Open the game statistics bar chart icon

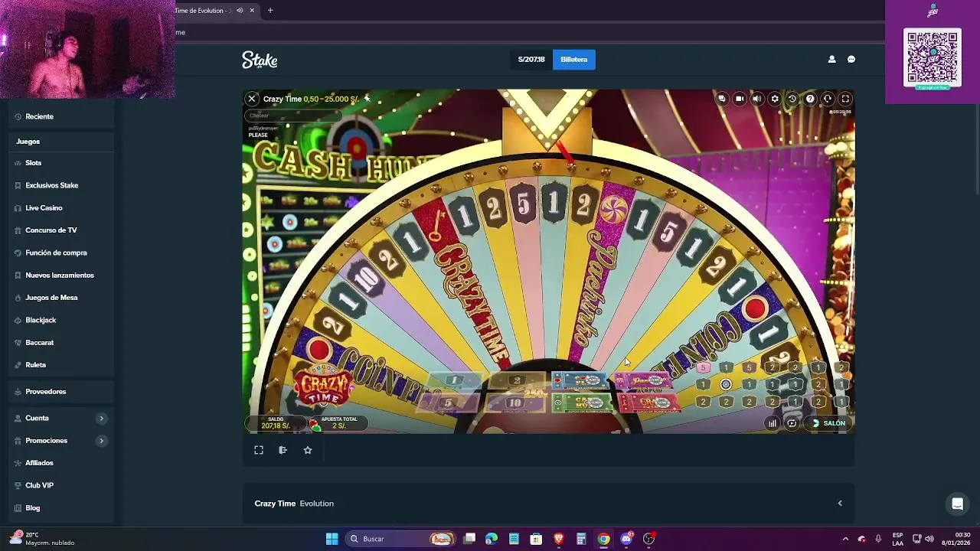(x=773, y=423)
